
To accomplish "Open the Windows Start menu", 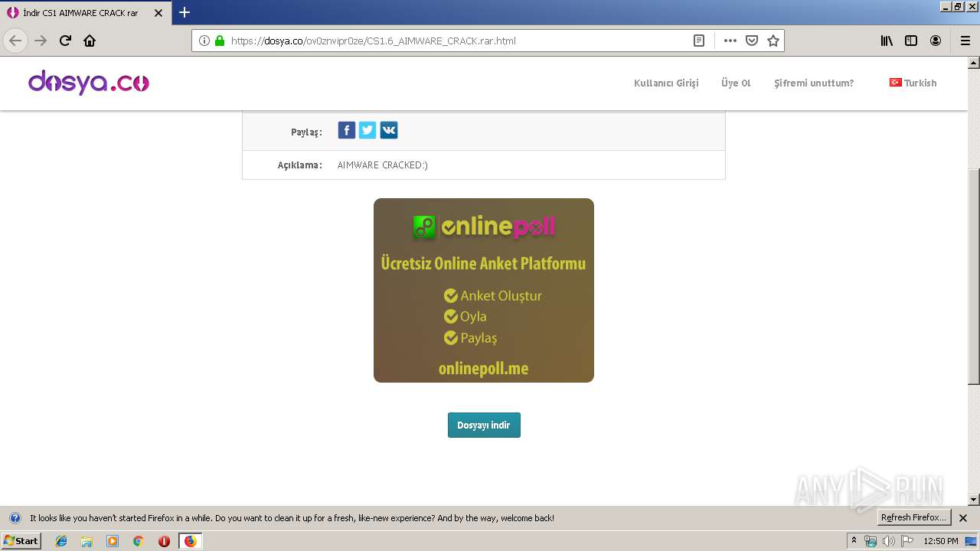I will click(21, 541).
